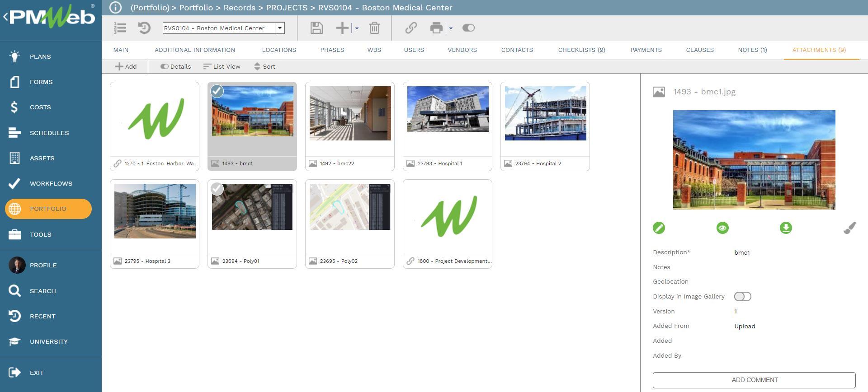Expand the print options dropdown arrow
The image size is (868, 392).
[451, 28]
